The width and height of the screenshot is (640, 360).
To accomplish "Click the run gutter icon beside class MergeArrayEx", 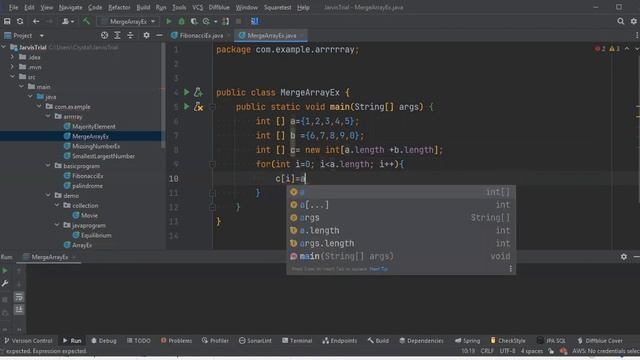I will (x=187, y=92).
